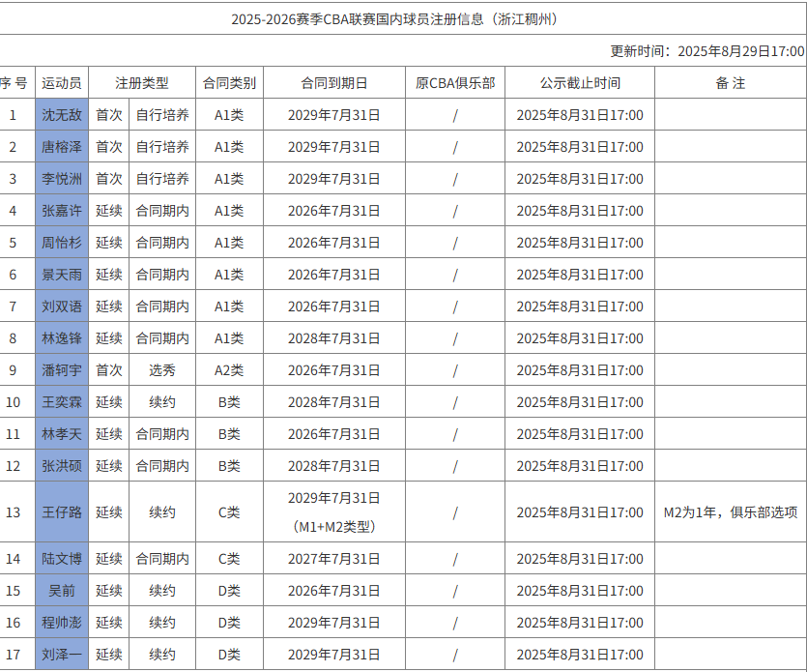Image resolution: width=807 pixels, height=672 pixels.
Task: Click the deadline cell in 吴前's row
Action: (x=580, y=591)
